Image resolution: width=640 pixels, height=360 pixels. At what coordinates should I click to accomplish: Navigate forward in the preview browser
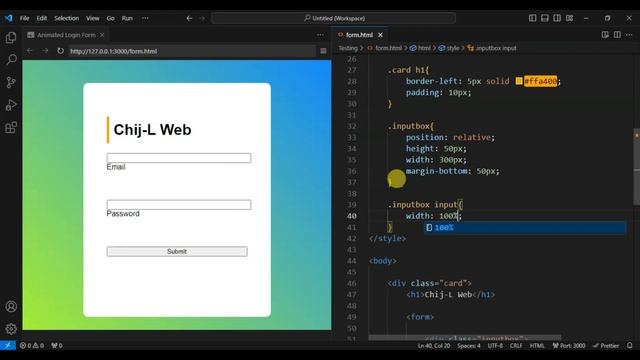tap(45, 51)
